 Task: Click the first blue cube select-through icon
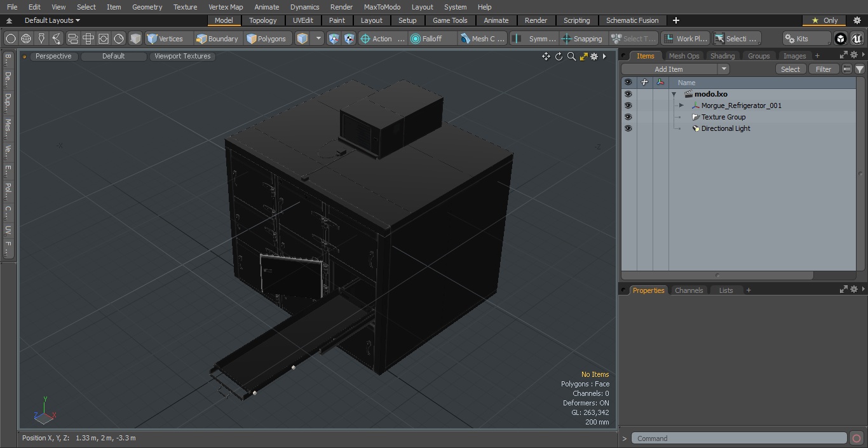coord(334,39)
